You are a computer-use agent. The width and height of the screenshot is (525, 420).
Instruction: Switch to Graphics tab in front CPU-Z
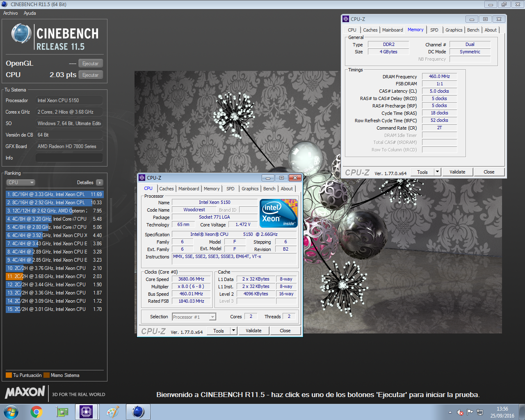tap(250, 189)
